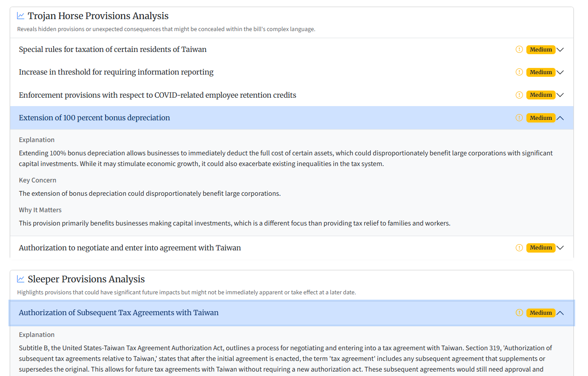Collapse the Subsequent Tax Agreements with Taiwan section
Image resolution: width=588 pixels, height=376 pixels.
tap(560, 313)
